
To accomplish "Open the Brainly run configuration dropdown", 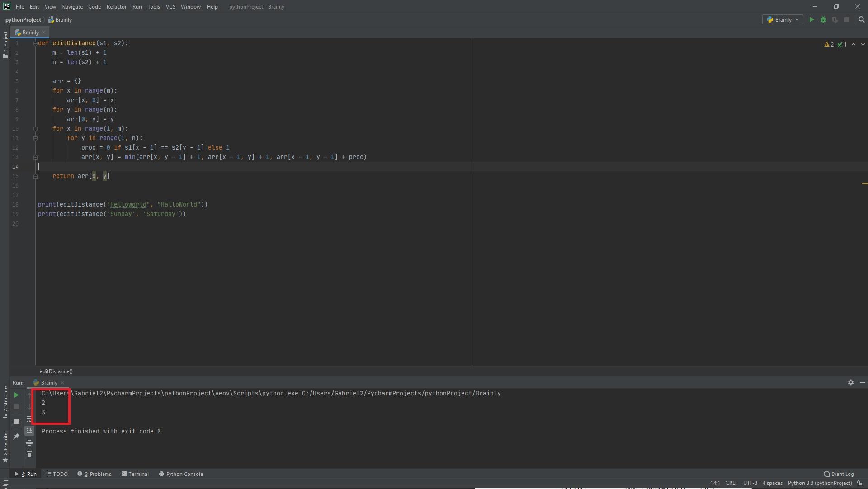I will 783,20.
